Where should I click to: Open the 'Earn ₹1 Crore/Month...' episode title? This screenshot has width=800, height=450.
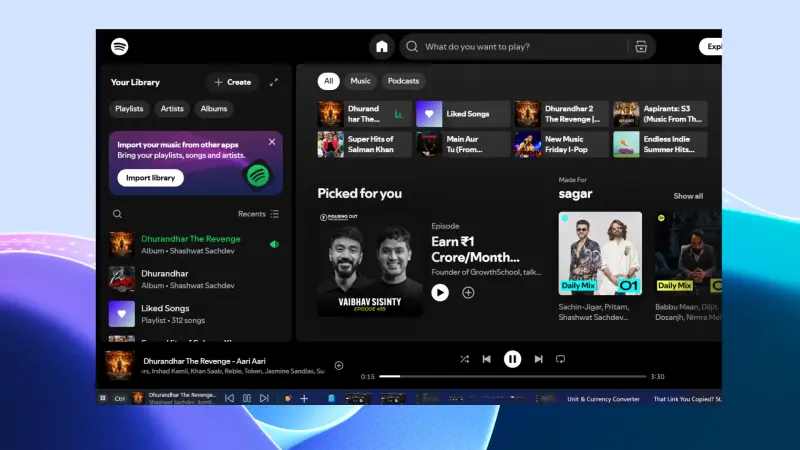tap(476, 249)
